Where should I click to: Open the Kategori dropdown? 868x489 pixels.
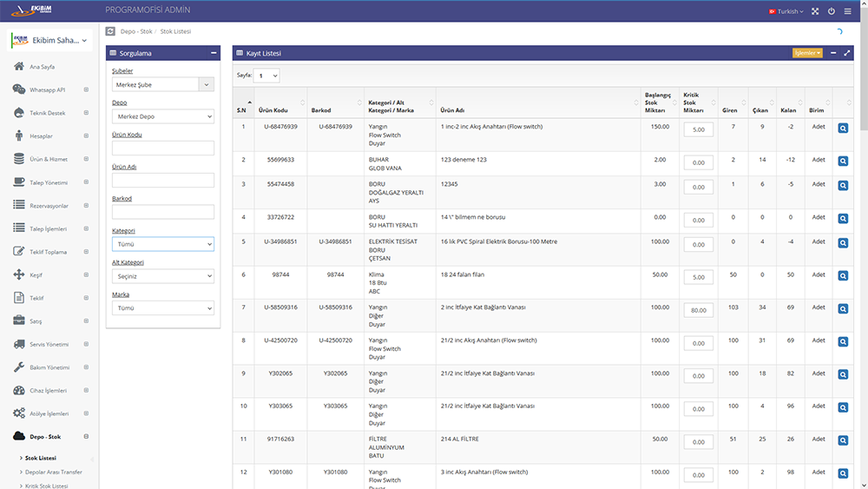tap(163, 245)
